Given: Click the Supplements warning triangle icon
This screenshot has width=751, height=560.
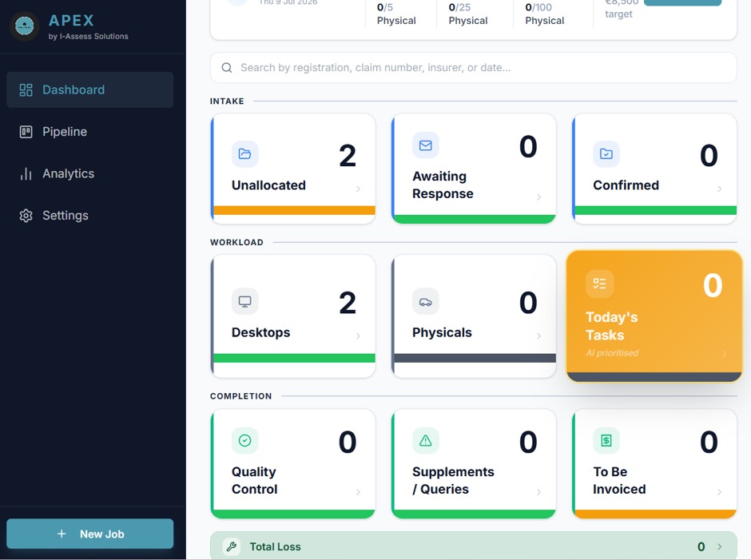Looking at the screenshot, I should click(x=425, y=440).
